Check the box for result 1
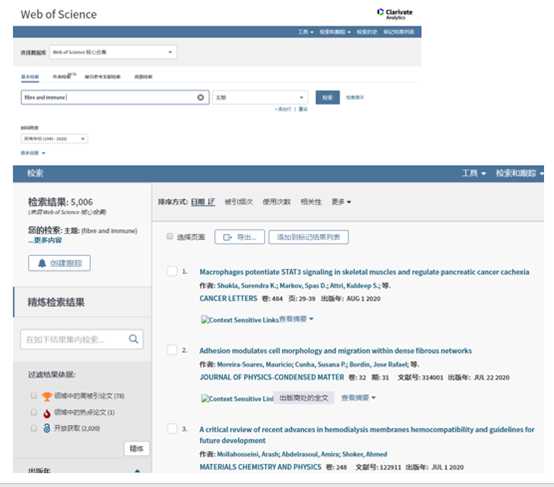Viewport: 554px width, 487px height. click(172, 271)
